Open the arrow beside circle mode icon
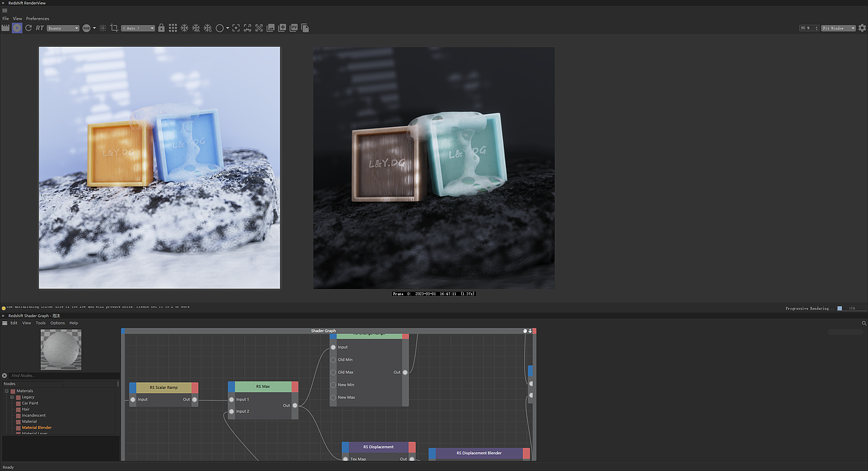The height and width of the screenshot is (471, 868). (x=228, y=28)
